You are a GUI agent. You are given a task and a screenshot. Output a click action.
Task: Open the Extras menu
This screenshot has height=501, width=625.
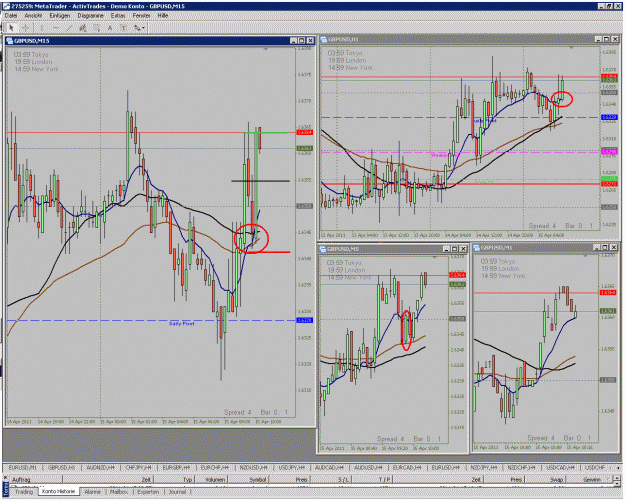tap(118, 16)
